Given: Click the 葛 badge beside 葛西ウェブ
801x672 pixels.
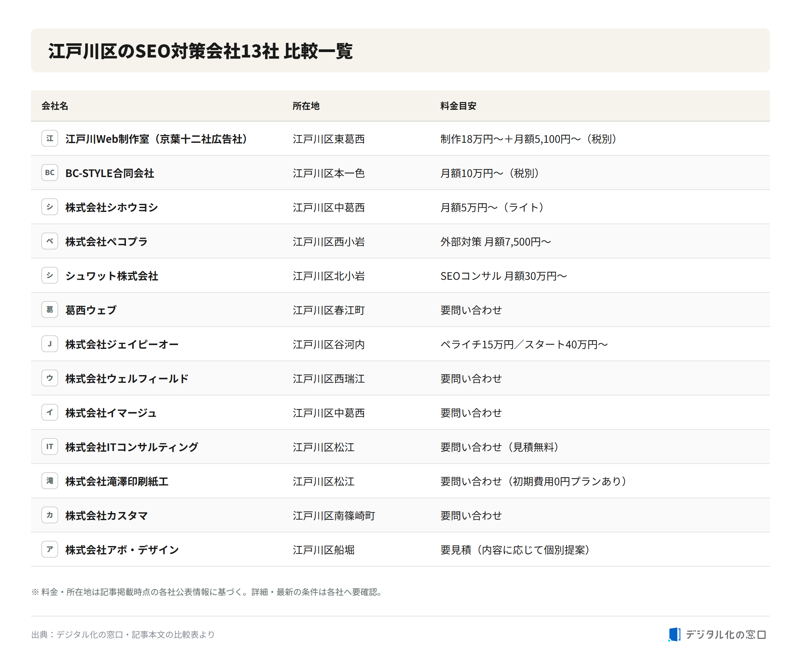Looking at the screenshot, I should [50, 310].
